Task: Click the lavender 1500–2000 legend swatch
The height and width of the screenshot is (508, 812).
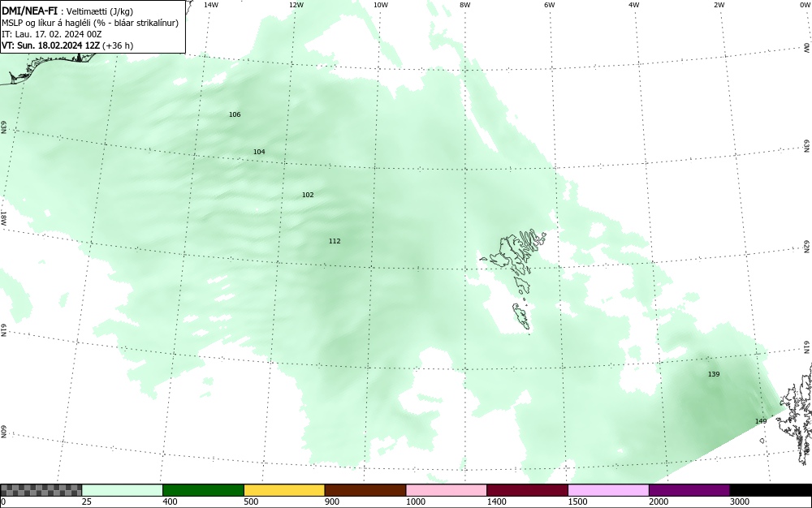Action: pyautogui.click(x=608, y=490)
